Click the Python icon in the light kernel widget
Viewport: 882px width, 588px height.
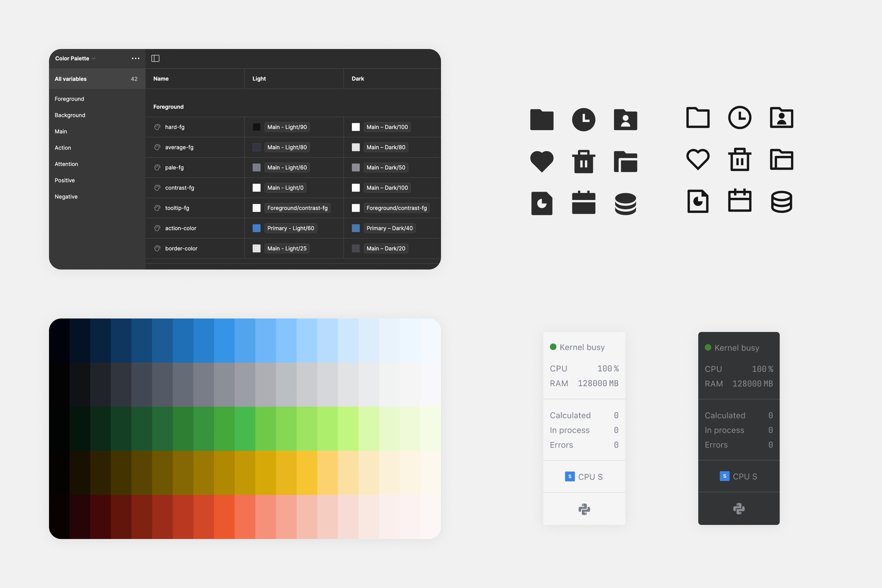[x=584, y=509]
